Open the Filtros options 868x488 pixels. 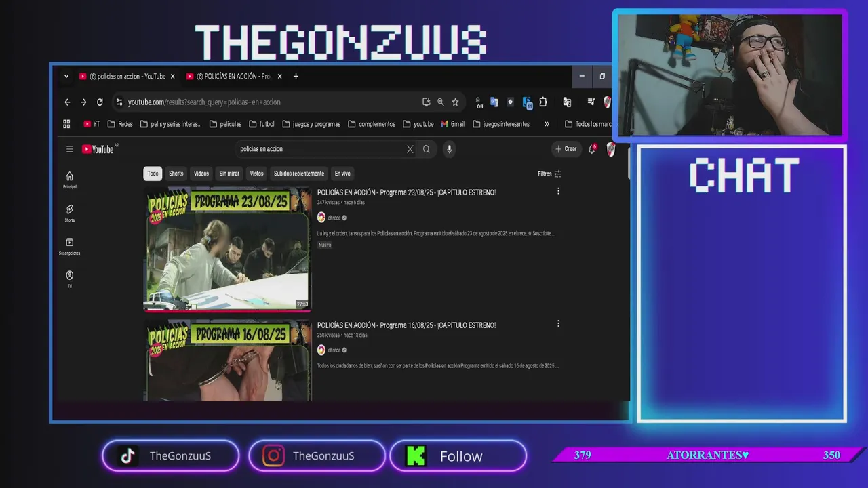pos(550,174)
